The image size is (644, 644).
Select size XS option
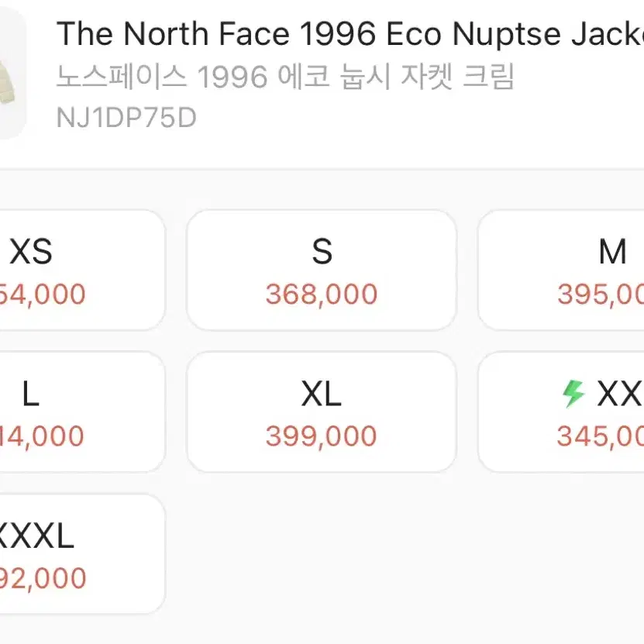pyautogui.click(x=82, y=270)
